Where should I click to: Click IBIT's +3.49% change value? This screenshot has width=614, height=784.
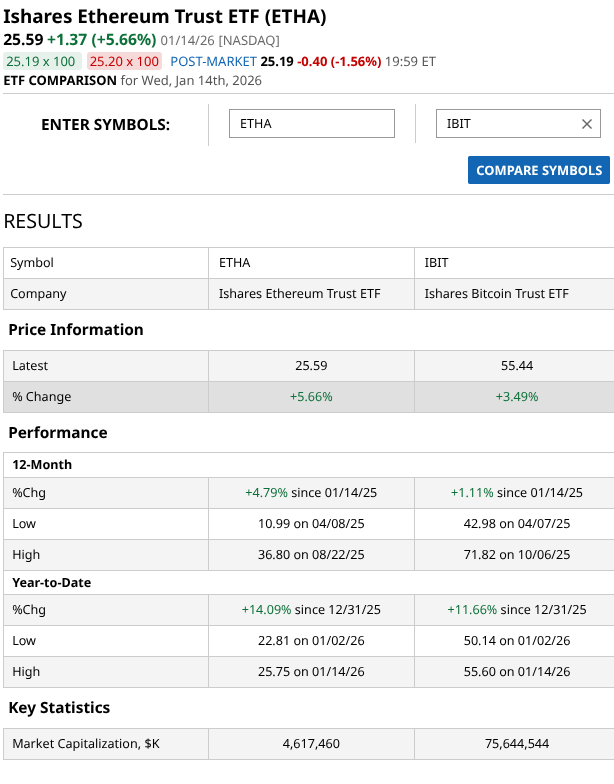(516, 397)
